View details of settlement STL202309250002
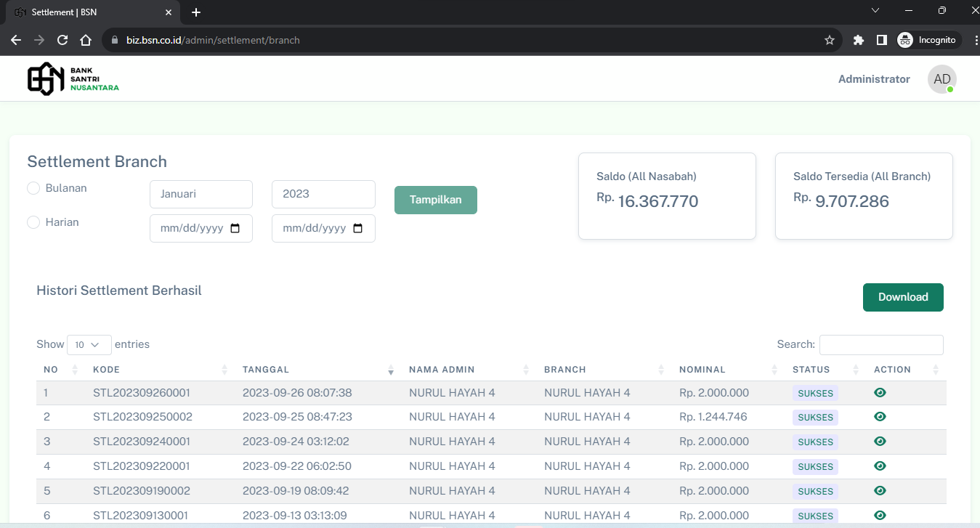Screen dimensions: 980x528 [880, 417]
